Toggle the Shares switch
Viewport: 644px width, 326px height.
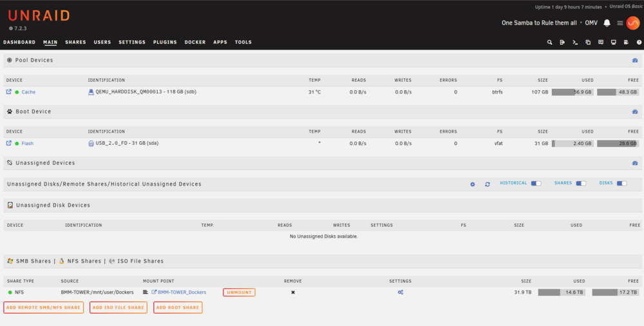point(581,184)
